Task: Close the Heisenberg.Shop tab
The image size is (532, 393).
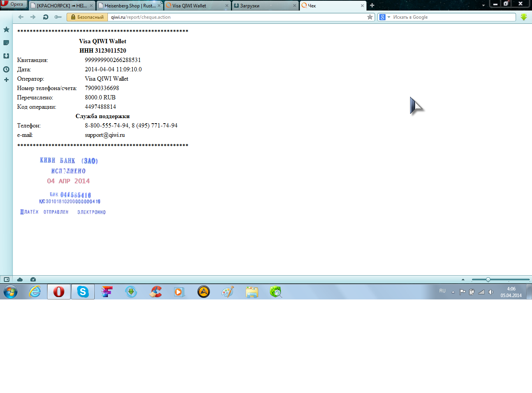Action: [159, 6]
